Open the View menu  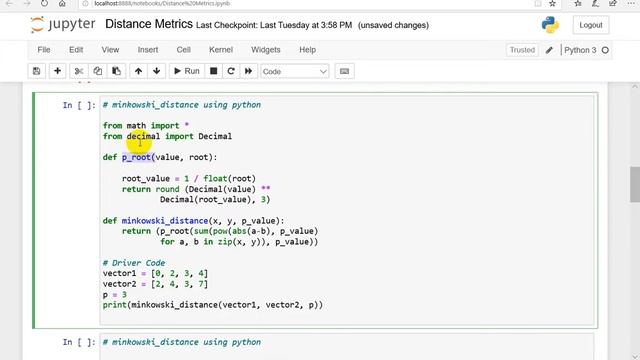[x=110, y=50]
